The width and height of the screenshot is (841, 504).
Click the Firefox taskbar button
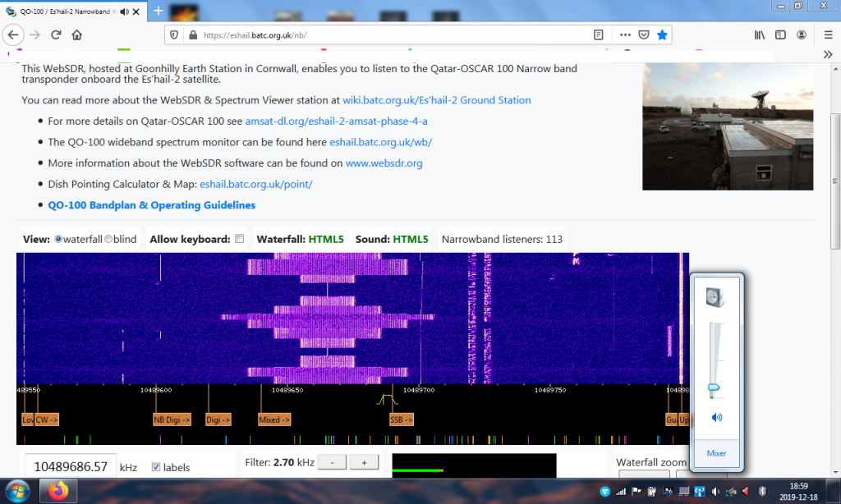[58, 491]
